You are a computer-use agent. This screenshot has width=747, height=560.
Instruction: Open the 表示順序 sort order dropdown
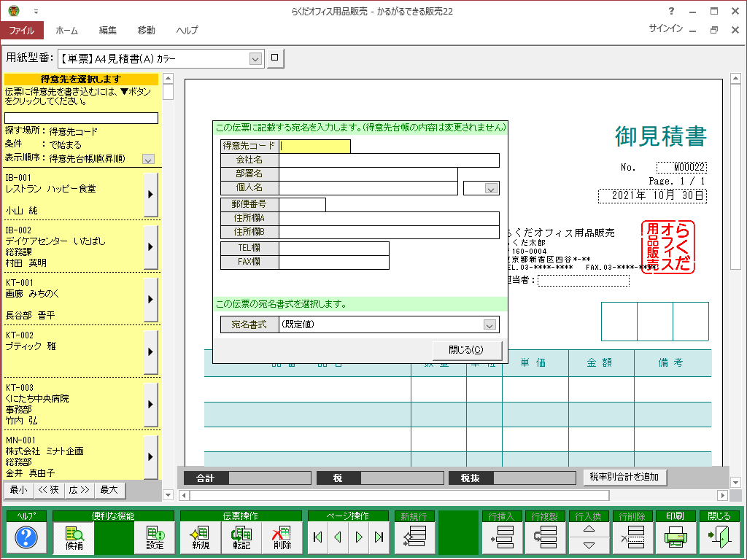[148, 159]
